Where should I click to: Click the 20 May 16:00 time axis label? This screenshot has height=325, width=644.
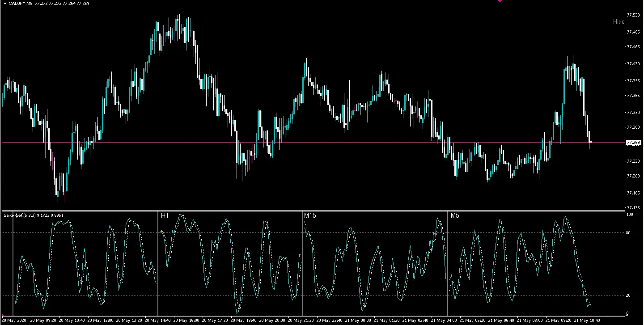186,321
